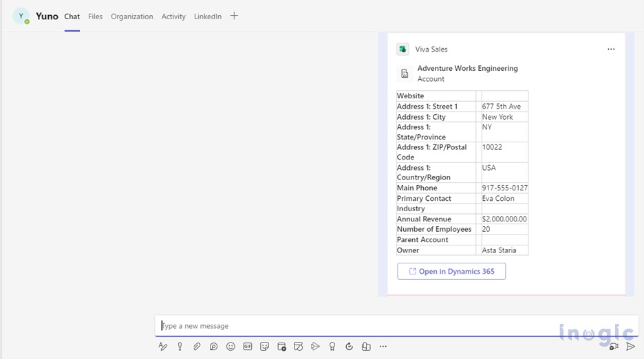This screenshot has width=644, height=359.
Task: Click the NY state value
Action: pyautogui.click(x=486, y=127)
